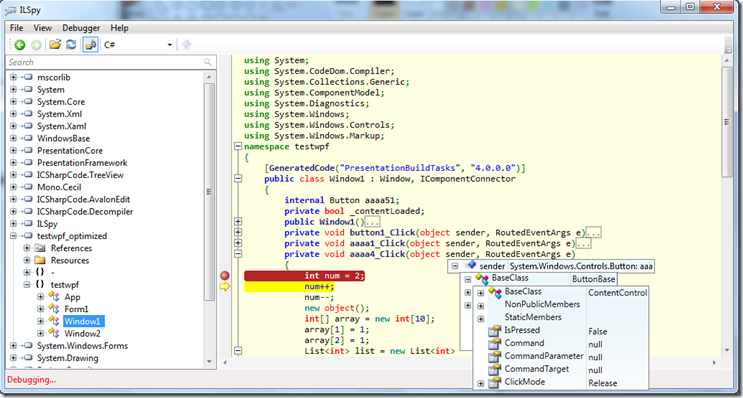Click the red breakpoint marker in margin
Viewport: 743px width, 398px height.
pyautogui.click(x=225, y=275)
